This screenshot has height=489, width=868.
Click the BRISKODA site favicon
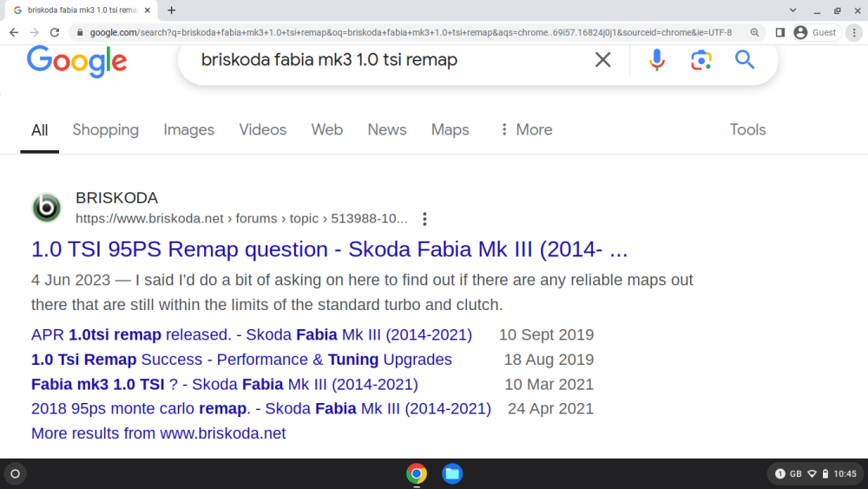(47, 208)
